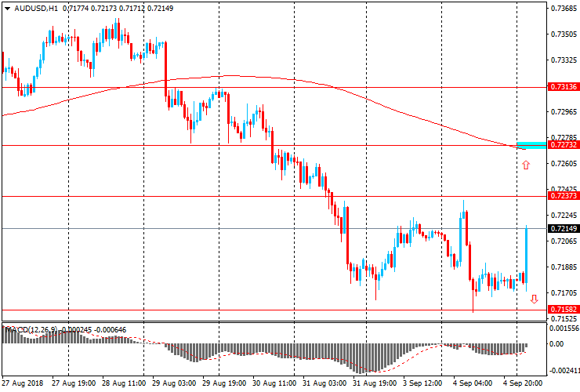Viewport: 580px width, 392px height.
Task: Click the 0.73505 price axis value
Action: [x=564, y=34]
